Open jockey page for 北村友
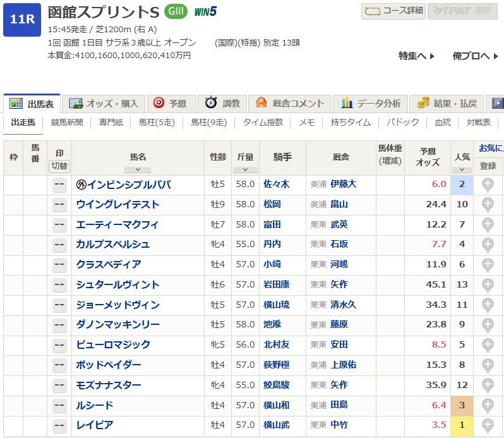Viewport: 504px width, 438px height. click(x=277, y=344)
